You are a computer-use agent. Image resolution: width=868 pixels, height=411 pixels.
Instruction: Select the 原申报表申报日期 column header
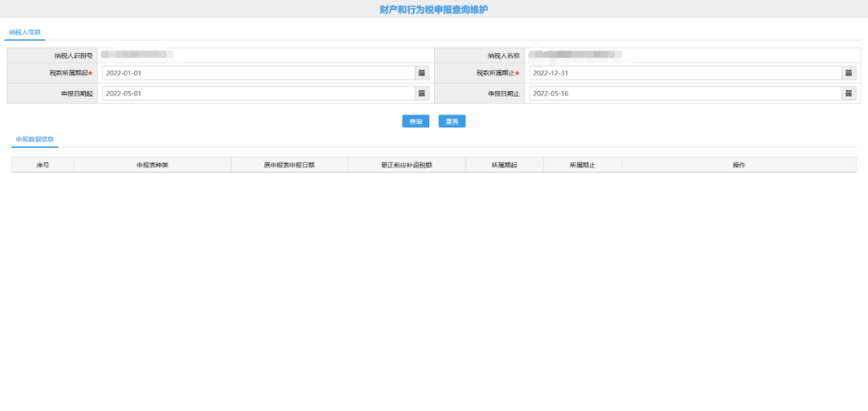289,165
